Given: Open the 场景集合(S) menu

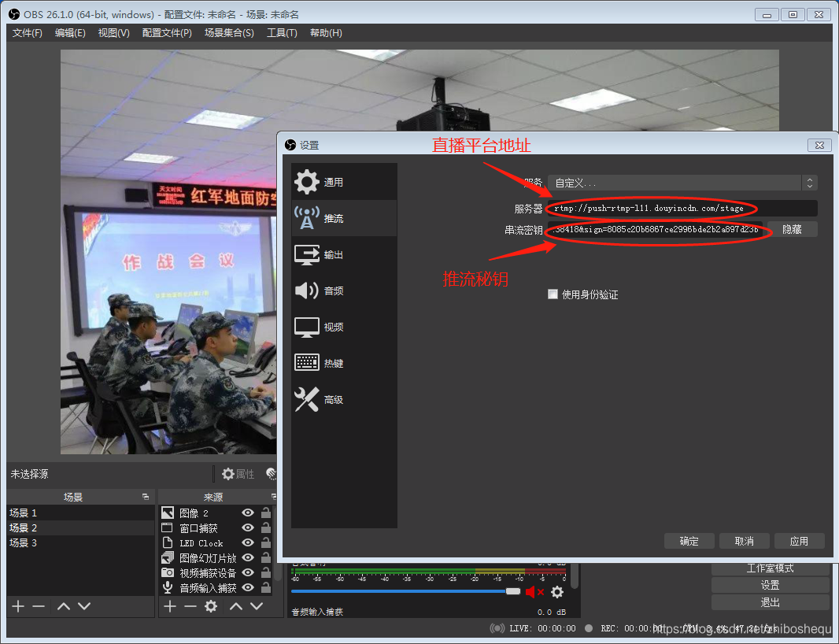Looking at the screenshot, I should [x=229, y=32].
